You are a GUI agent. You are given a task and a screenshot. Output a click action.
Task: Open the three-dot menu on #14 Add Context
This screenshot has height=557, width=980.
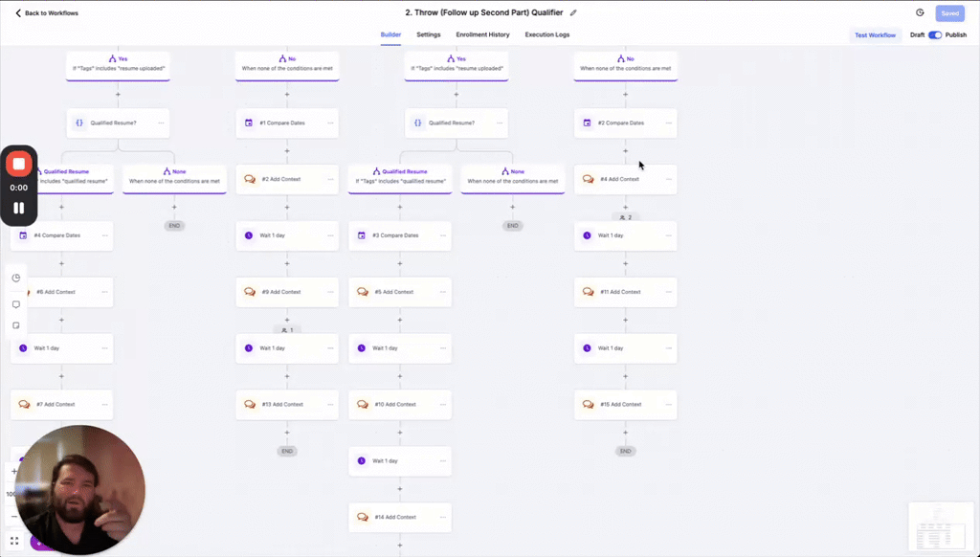tap(442, 517)
